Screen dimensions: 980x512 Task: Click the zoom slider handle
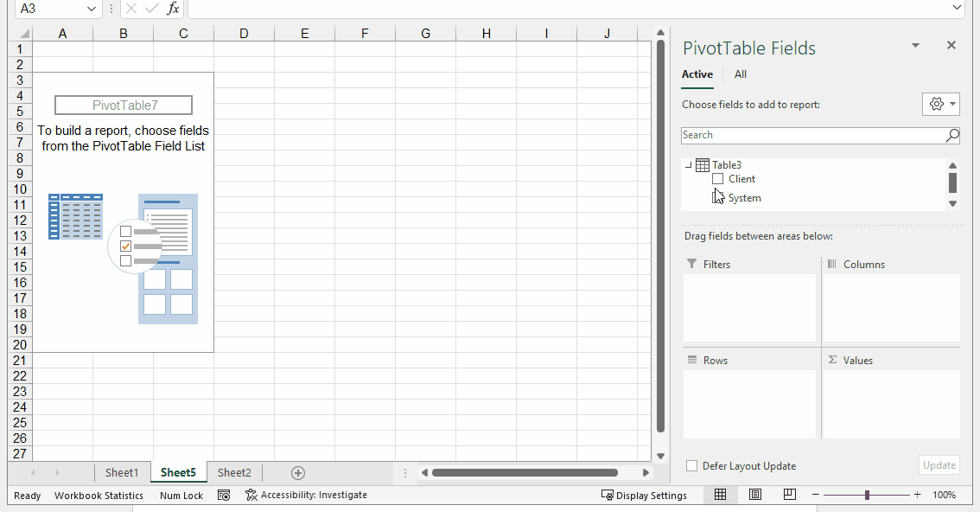tap(867, 495)
